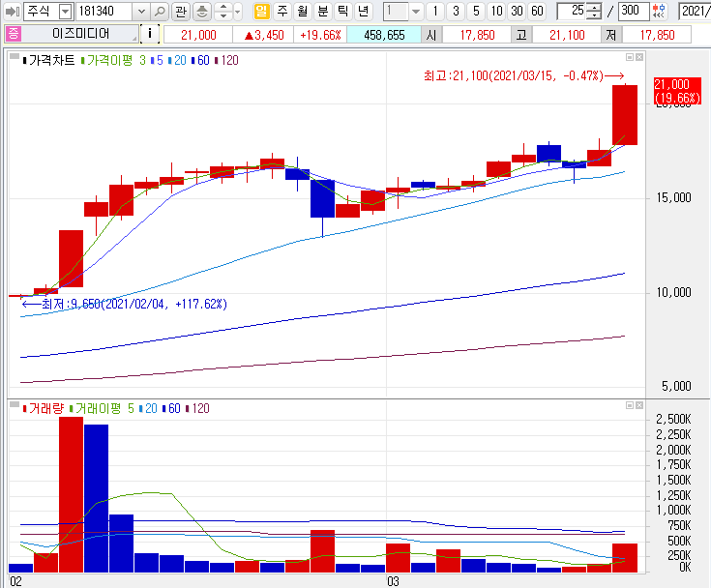Image resolution: width=711 pixels, height=588 pixels.
Task: Click the candle count field showing 25
Action: click(x=572, y=11)
